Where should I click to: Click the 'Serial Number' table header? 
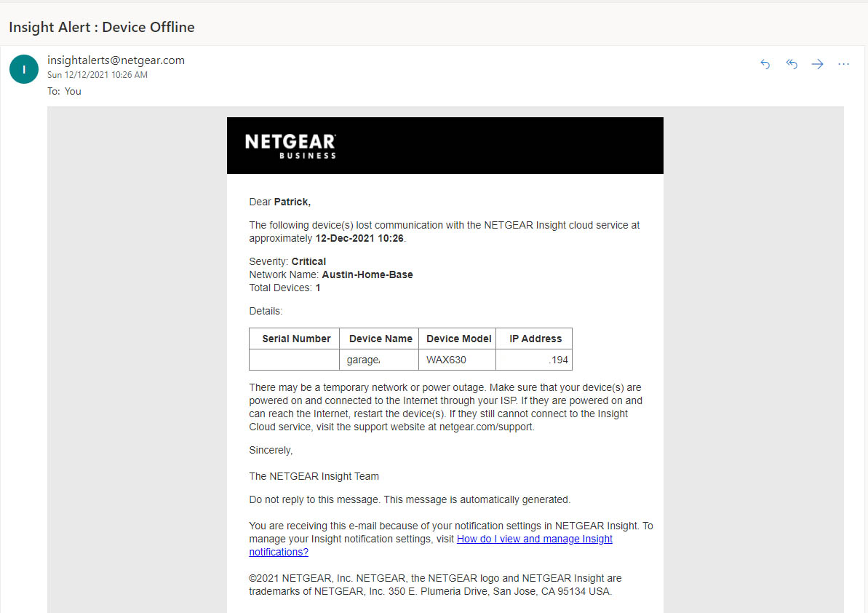pos(296,339)
